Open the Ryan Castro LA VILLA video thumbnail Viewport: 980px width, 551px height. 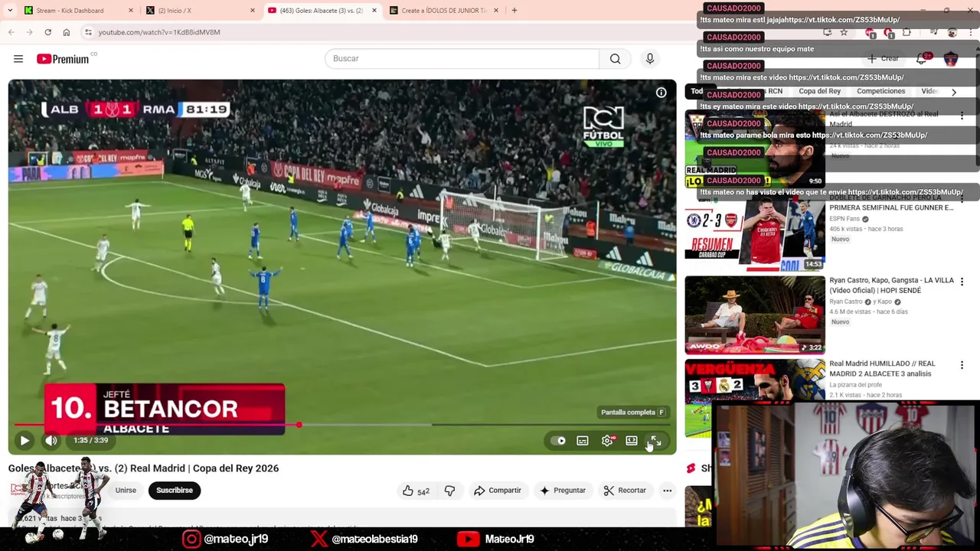click(x=755, y=315)
